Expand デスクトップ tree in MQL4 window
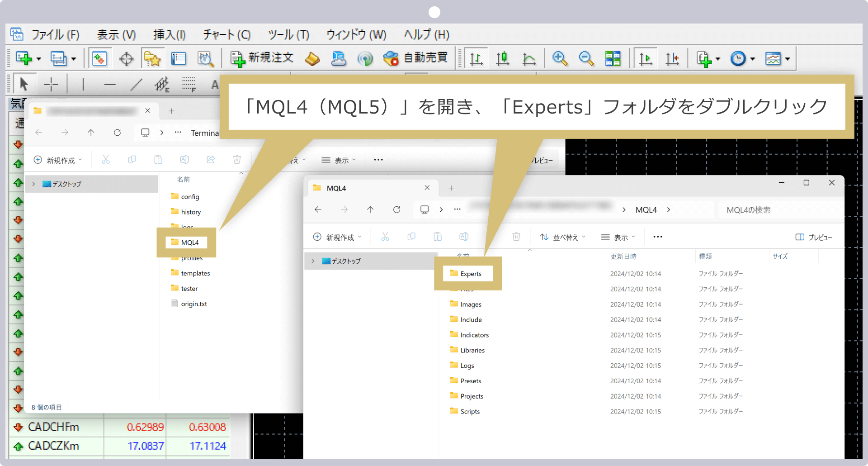Screen dimensions: 868x466 (313, 261)
